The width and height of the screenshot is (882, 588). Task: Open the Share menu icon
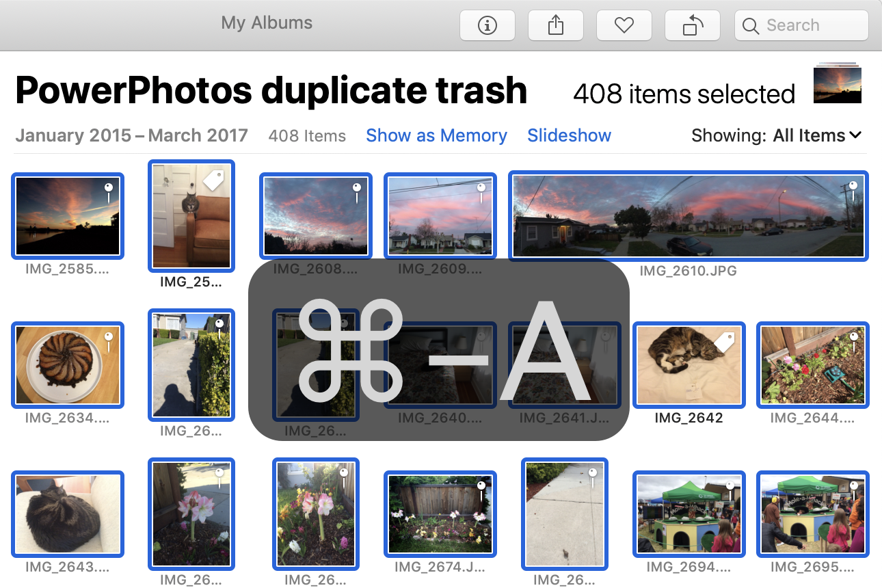coord(556,25)
